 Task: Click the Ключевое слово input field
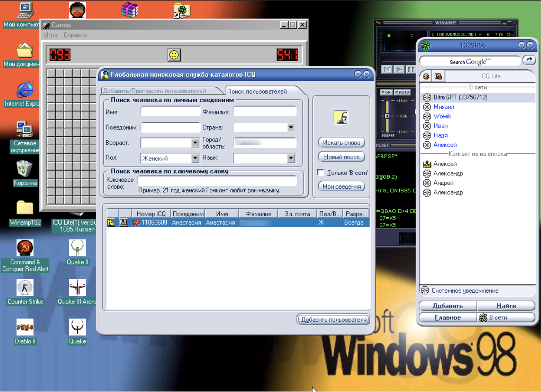pyautogui.click(x=217, y=181)
